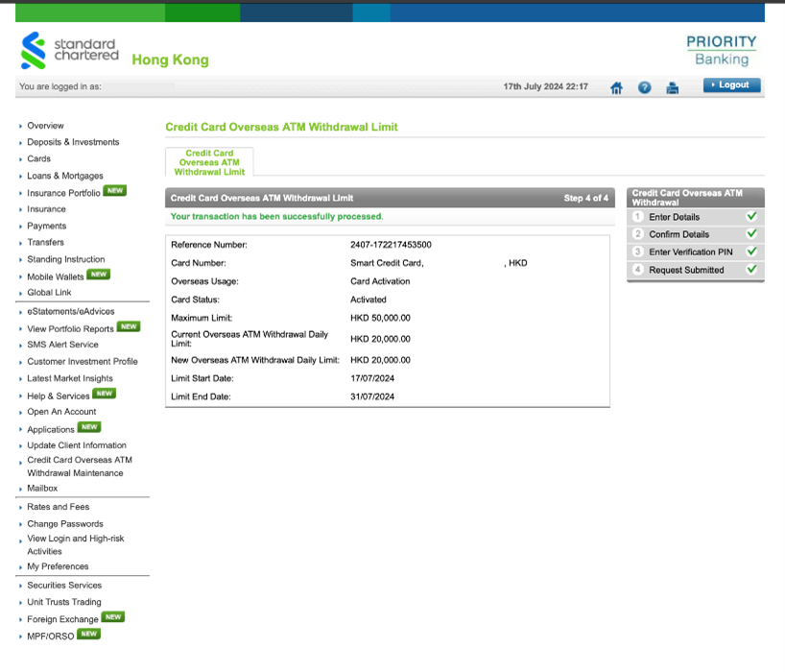Click green checkmark beside Enter Details
This screenshot has height=672, width=785.
(x=751, y=217)
